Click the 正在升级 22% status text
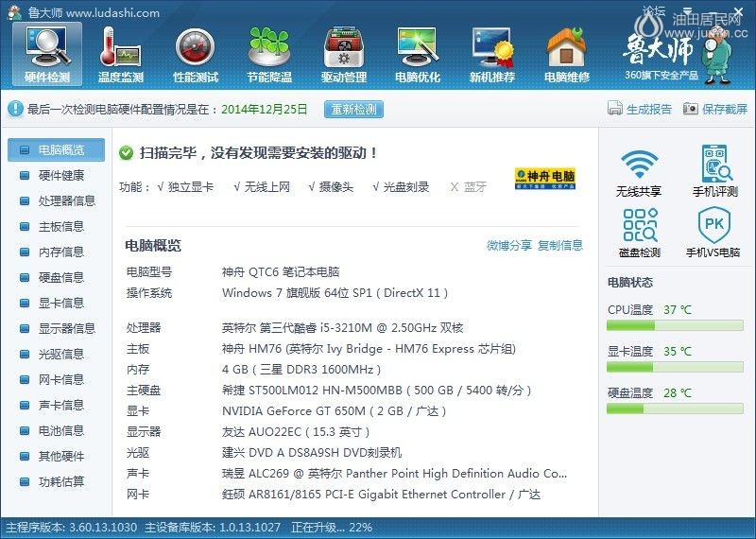This screenshot has width=756, height=539. pyautogui.click(x=332, y=528)
